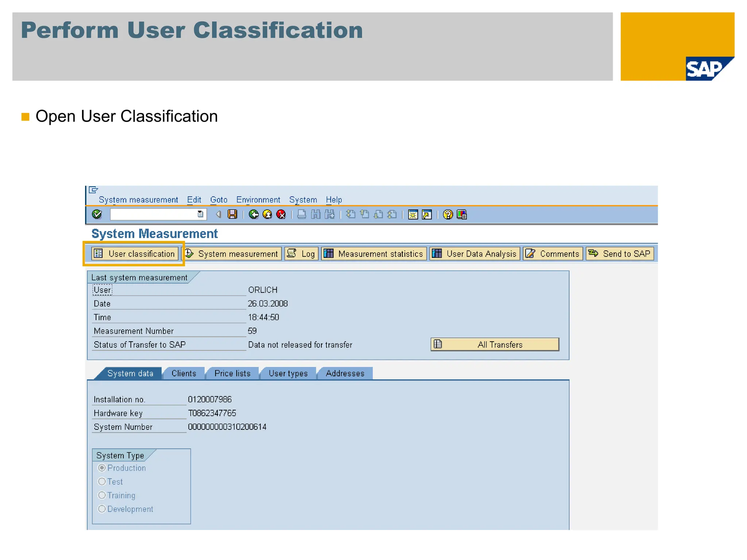Switch to the Clients tab
Image resolution: width=747 pixels, height=560 pixels.
point(184,373)
